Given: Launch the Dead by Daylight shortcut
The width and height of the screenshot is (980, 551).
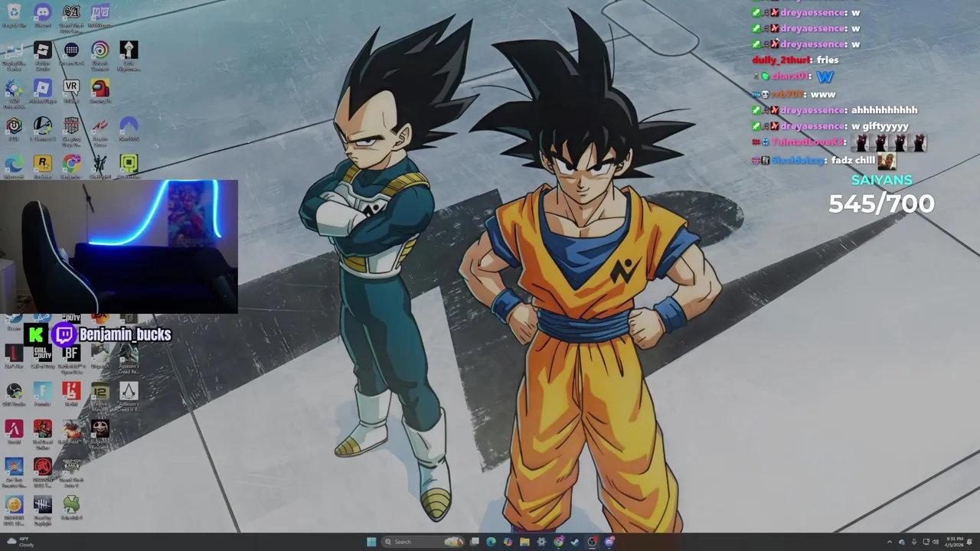Looking at the screenshot, I should click(42, 510).
